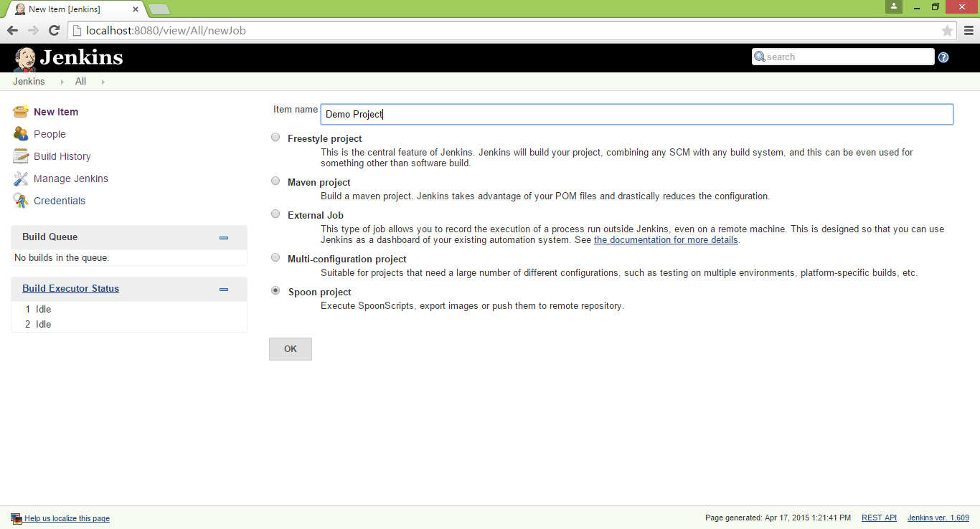Go to the All view breadcrumb
The image size is (980, 529).
click(x=80, y=82)
